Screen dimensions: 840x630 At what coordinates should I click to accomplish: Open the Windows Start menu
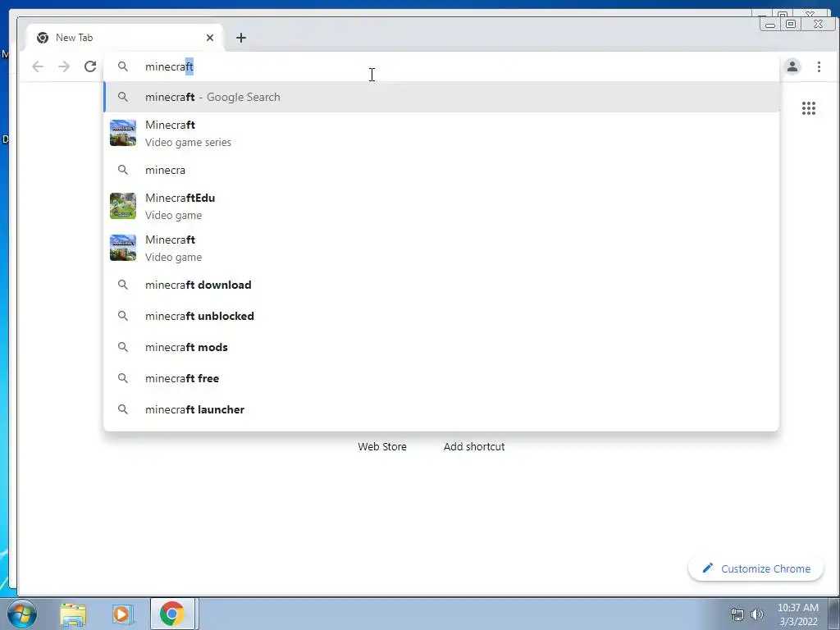click(21, 614)
